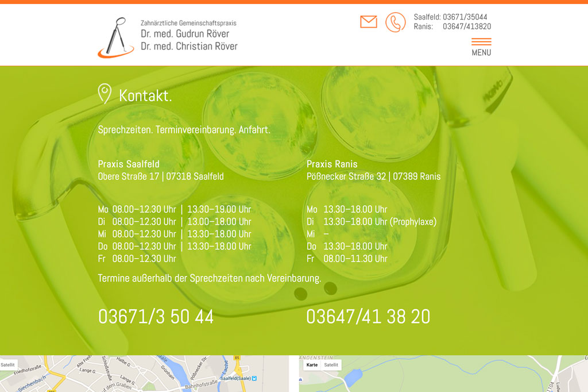Image resolution: width=588 pixels, height=392 pixels.
Task: Click the Siechenbach label on Saalfeld map
Action: [32, 383]
